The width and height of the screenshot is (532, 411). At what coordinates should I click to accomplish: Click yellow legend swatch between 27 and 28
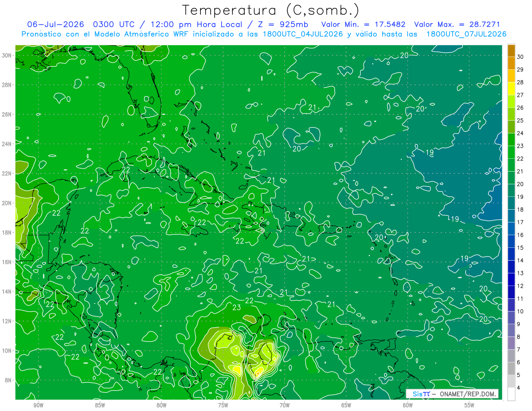pyautogui.click(x=511, y=88)
